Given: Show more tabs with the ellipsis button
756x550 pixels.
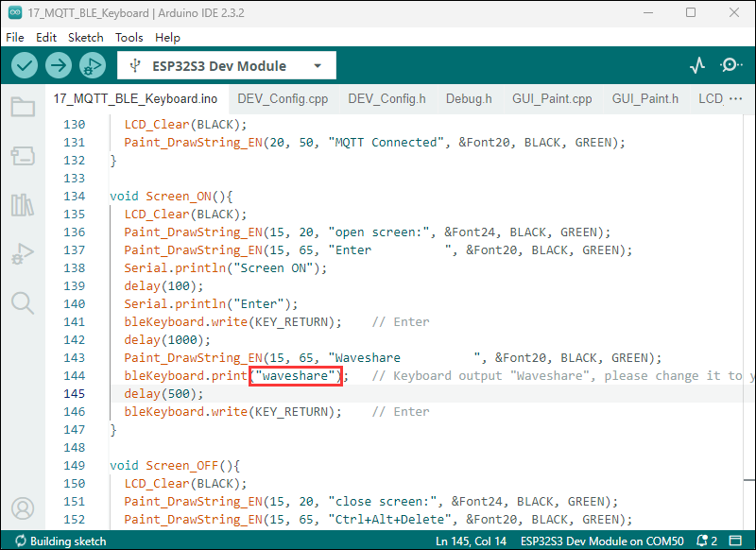Looking at the screenshot, I should coord(735,98).
